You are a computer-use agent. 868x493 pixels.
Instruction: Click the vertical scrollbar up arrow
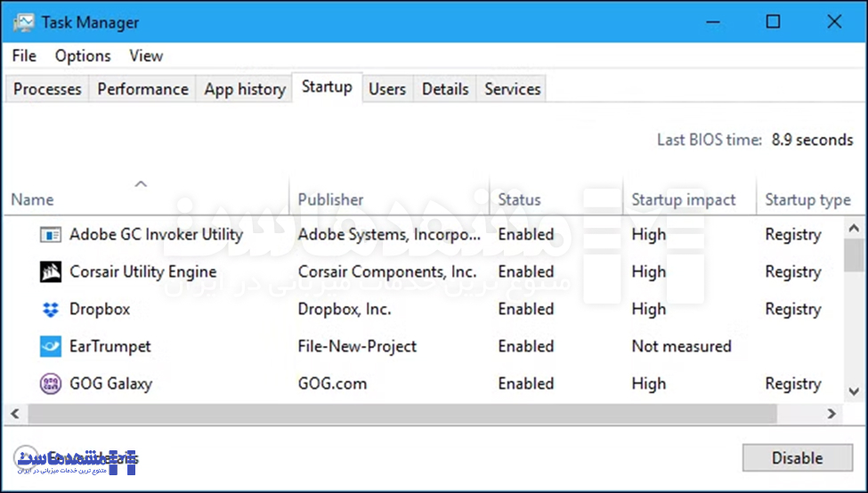(x=854, y=228)
